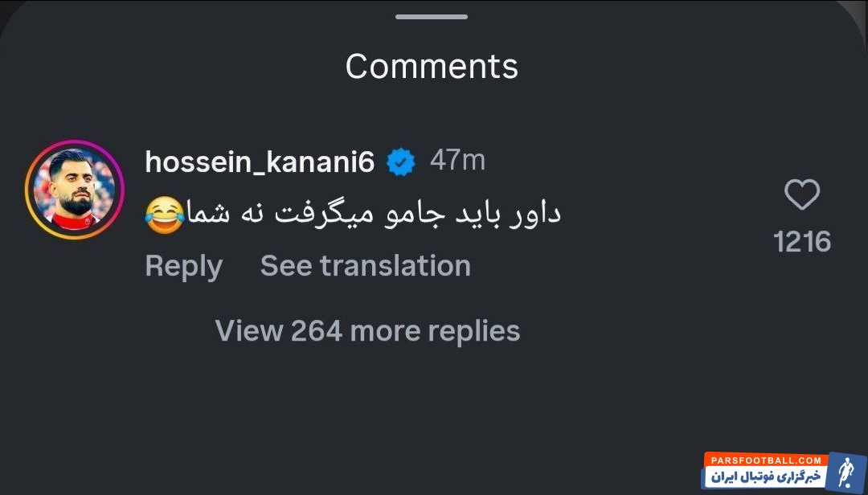Expand View 264 more replies
868x495 pixels.
click(366, 330)
